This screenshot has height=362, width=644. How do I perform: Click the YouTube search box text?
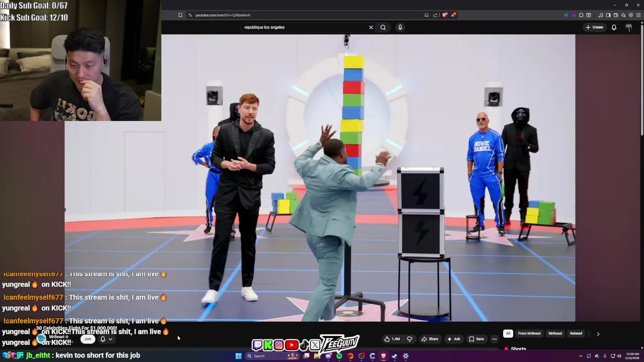264,27
